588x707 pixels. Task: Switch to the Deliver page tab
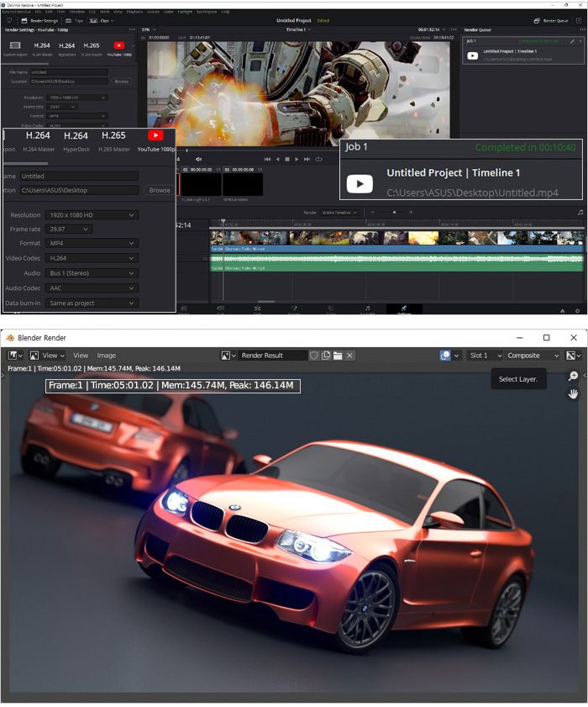[x=404, y=309]
